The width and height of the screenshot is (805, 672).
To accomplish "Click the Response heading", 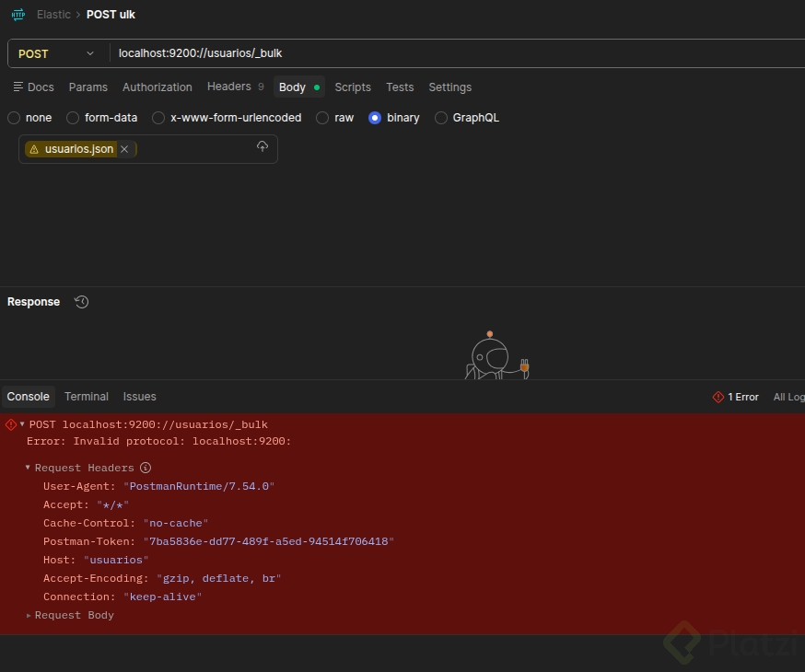I will [x=33, y=302].
